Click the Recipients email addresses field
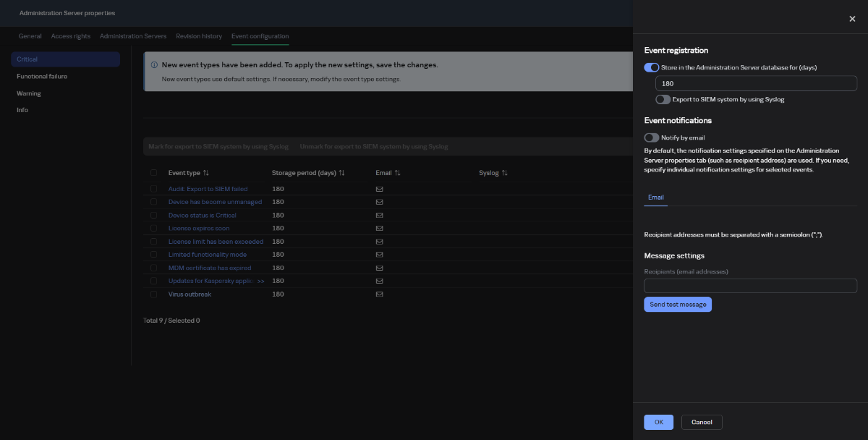Screen dimensions: 868x440 coord(750,286)
